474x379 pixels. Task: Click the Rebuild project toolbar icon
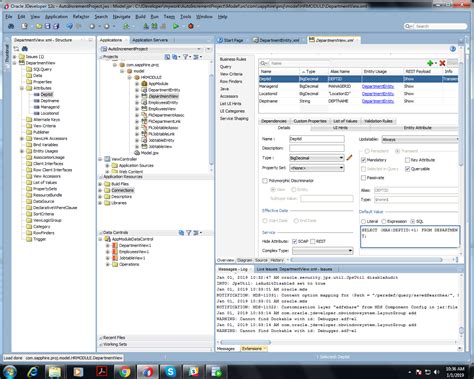click(x=154, y=26)
